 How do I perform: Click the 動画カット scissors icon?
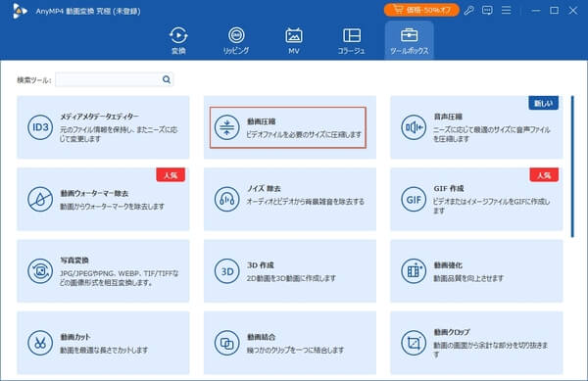[x=40, y=343]
